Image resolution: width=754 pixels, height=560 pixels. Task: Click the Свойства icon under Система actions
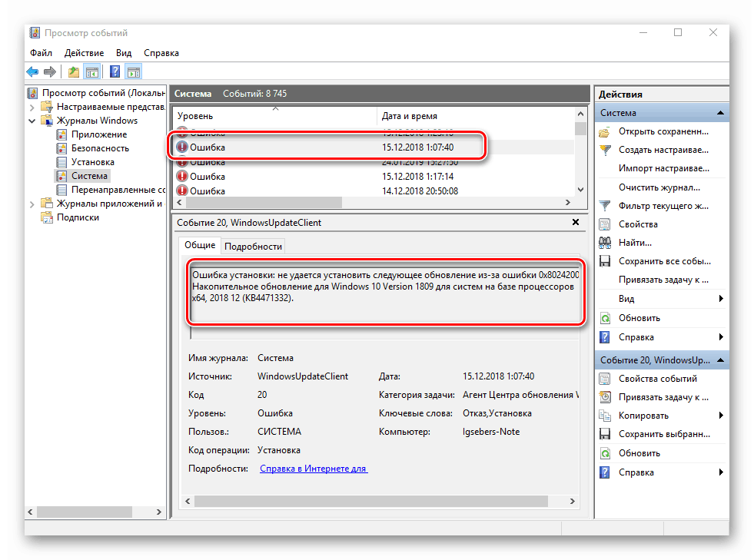605,224
